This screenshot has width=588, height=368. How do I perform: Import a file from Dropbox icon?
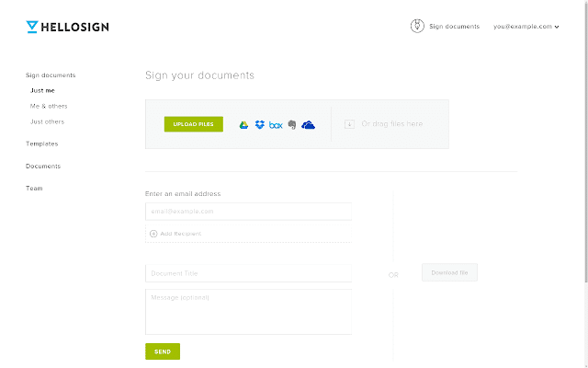click(x=259, y=124)
